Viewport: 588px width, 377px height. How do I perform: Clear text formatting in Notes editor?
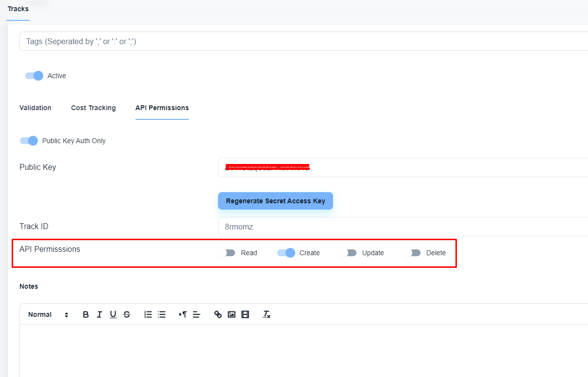(267, 314)
